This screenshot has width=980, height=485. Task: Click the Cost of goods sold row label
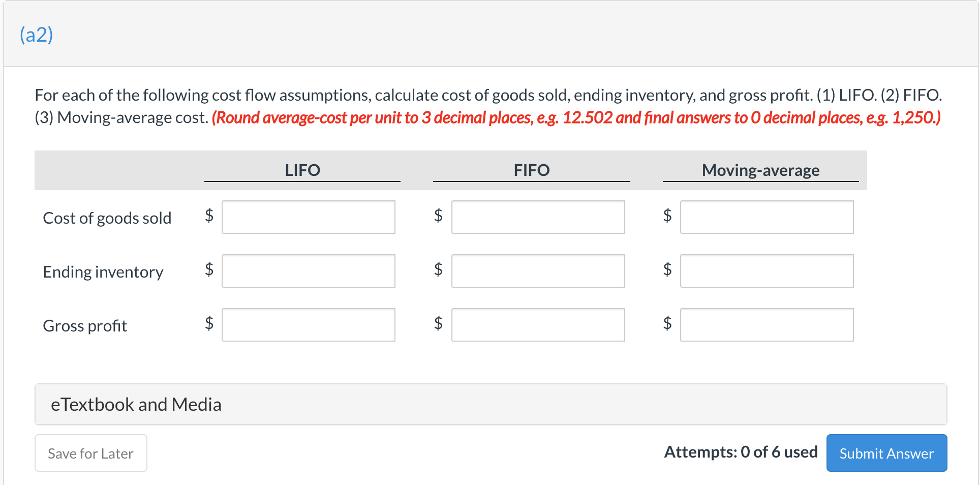click(107, 218)
